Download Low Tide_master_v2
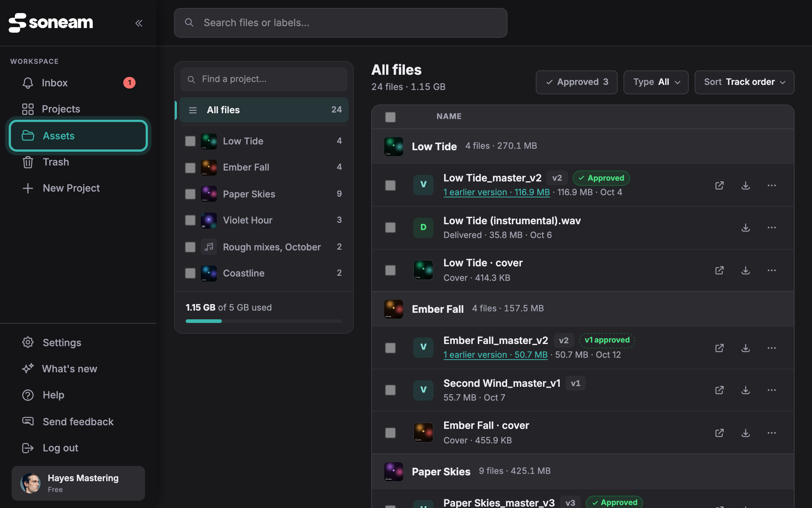Viewport: 812px width, 508px height. pyautogui.click(x=746, y=185)
